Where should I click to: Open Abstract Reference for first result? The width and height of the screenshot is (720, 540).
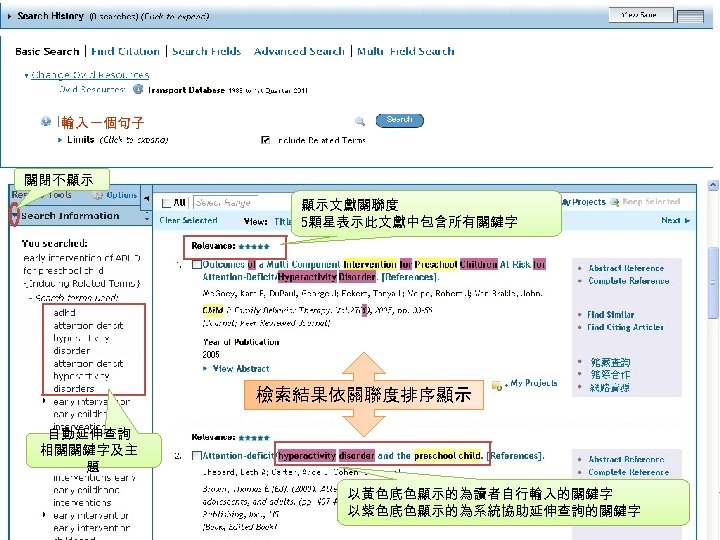pyautogui.click(x=626, y=268)
